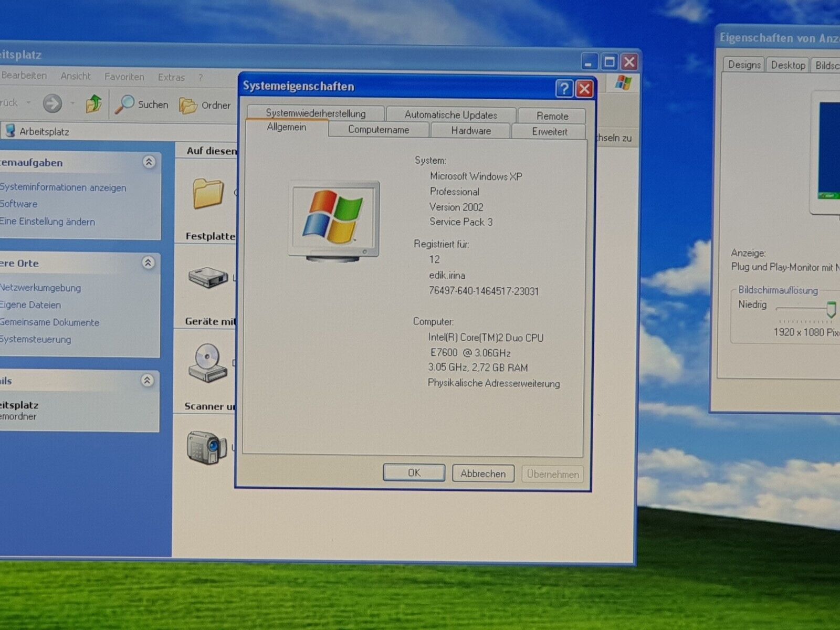Open the Ansicht menu
This screenshot has height=630, width=840.
click(76, 76)
